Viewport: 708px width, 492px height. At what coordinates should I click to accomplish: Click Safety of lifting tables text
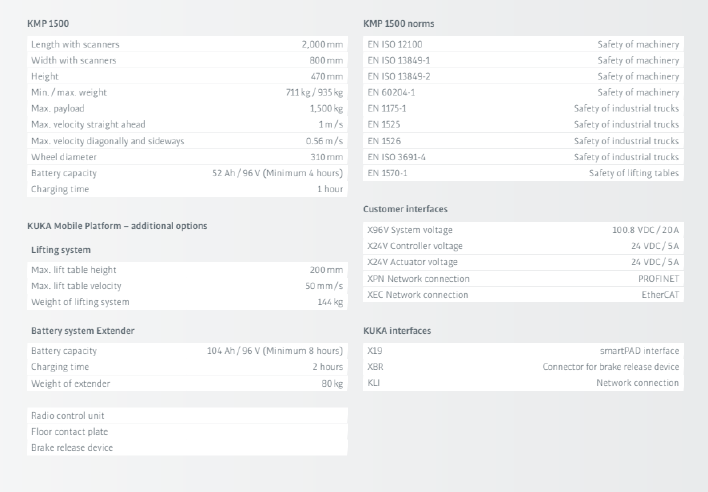[633, 173]
